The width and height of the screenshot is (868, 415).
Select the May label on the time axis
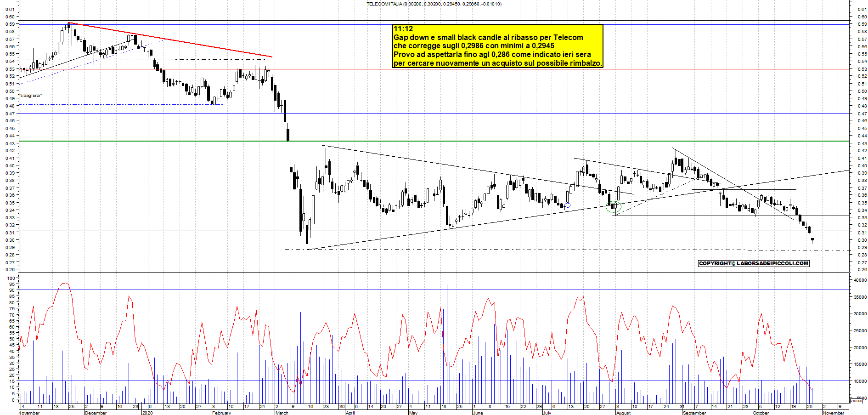pyautogui.click(x=413, y=413)
